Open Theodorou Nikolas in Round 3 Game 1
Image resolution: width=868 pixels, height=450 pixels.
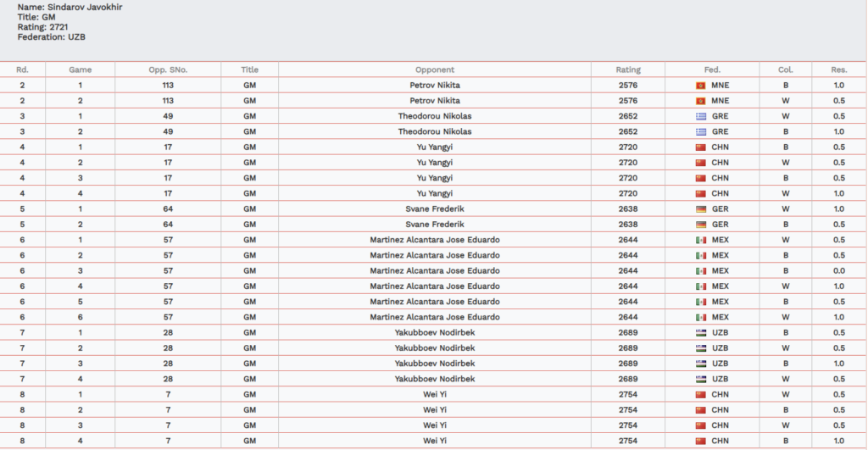pyautogui.click(x=435, y=116)
